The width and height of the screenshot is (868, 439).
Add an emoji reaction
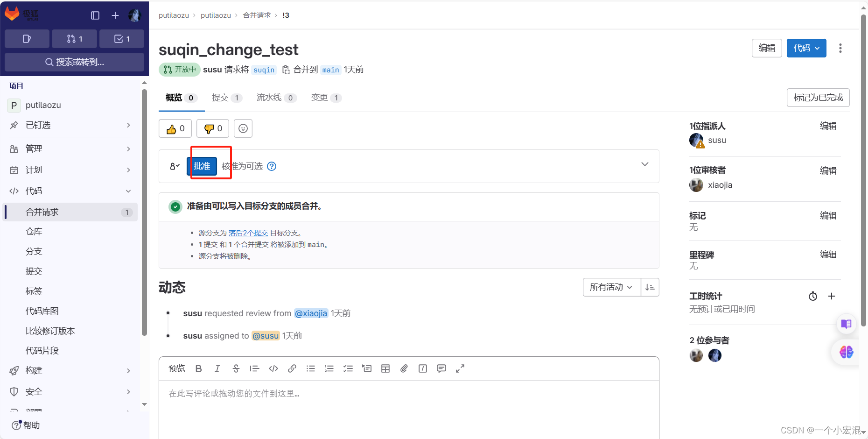243,128
